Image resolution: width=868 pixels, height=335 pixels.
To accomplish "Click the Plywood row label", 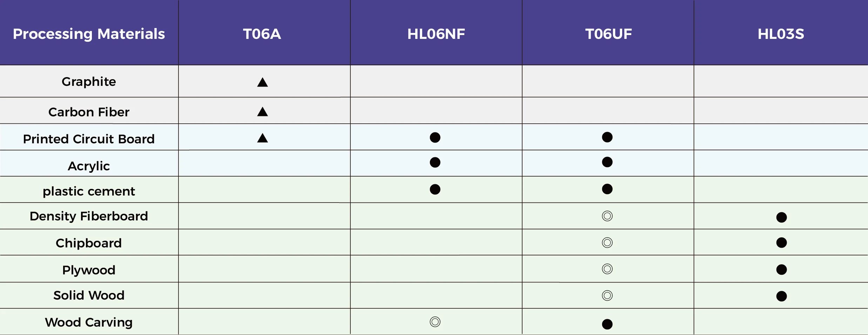I will [89, 270].
